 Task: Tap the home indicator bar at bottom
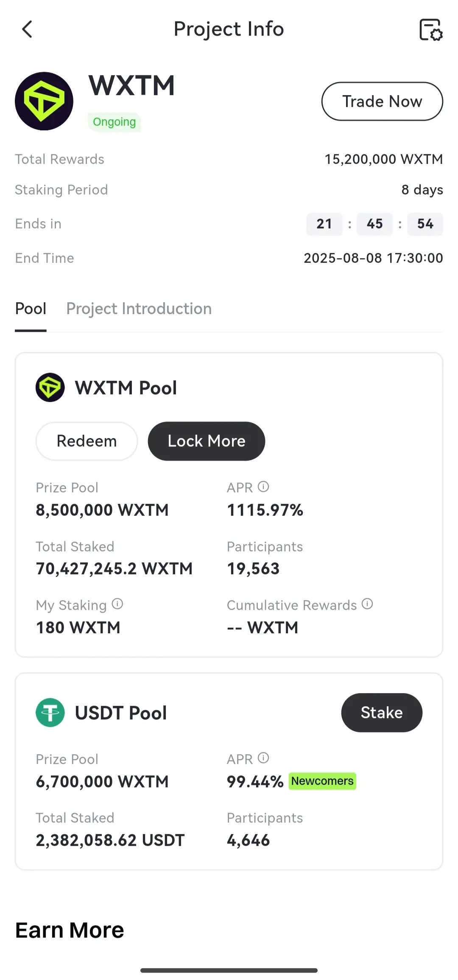pyautogui.click(x=229, y=970)
